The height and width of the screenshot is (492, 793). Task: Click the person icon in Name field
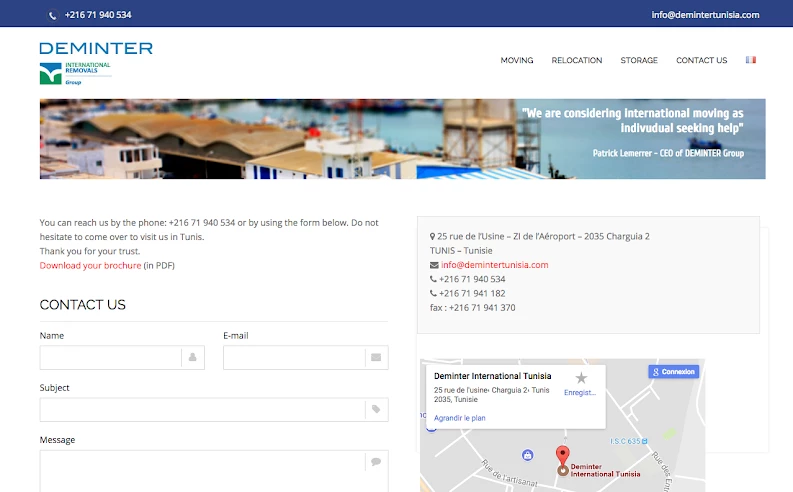pos(192,357)
